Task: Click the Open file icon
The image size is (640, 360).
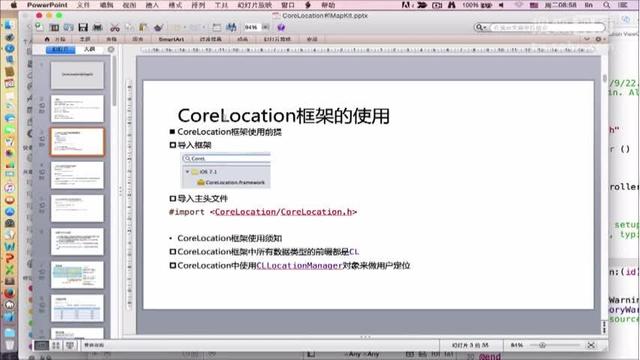Action: [68, 27]
